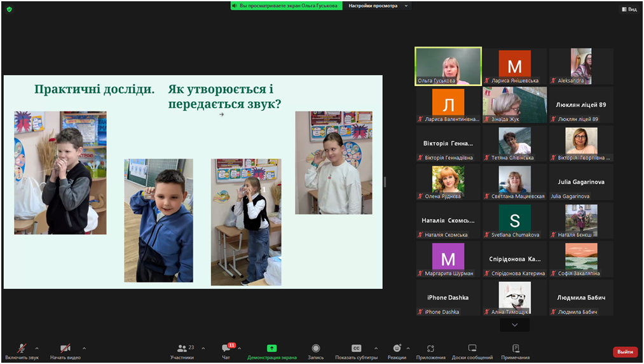Click the green encryption shield icon
Screen dimensions: 644x364
tap(9, 9)
